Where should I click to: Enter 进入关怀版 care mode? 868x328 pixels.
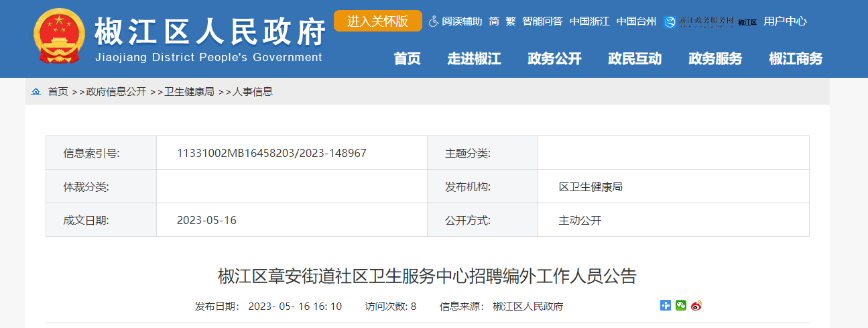pos(377,21)
